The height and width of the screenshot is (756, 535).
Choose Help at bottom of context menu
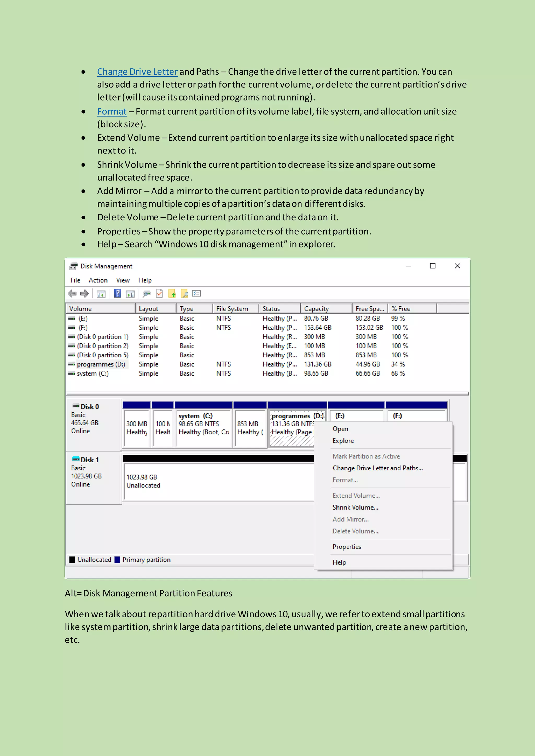[x=383, y=562]
